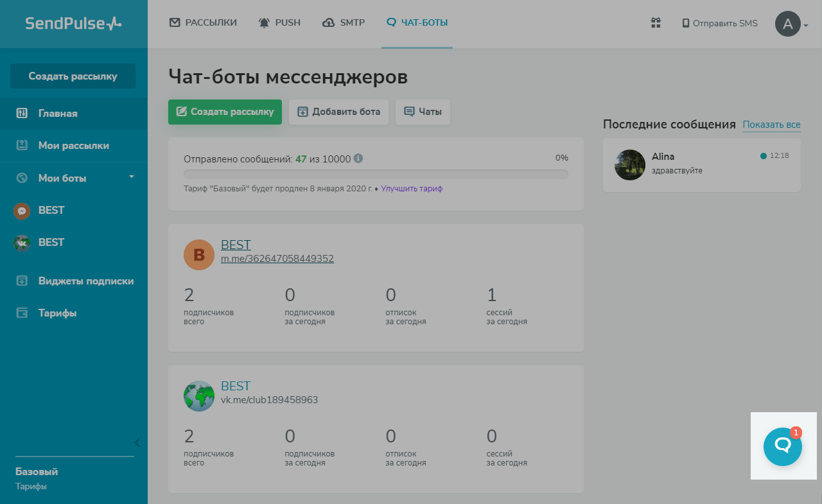This screenshot has width=822, height=504.
Task: Click the sent messages progress bar
Action: (376, 174)
